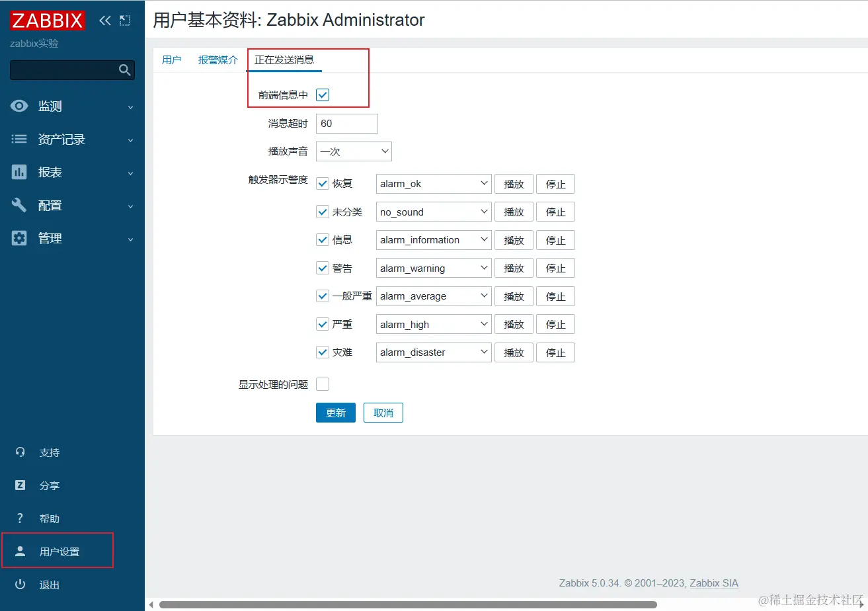Click the configuration wrench icon
This screenshot has height=611, width=868.
(20, 206)
